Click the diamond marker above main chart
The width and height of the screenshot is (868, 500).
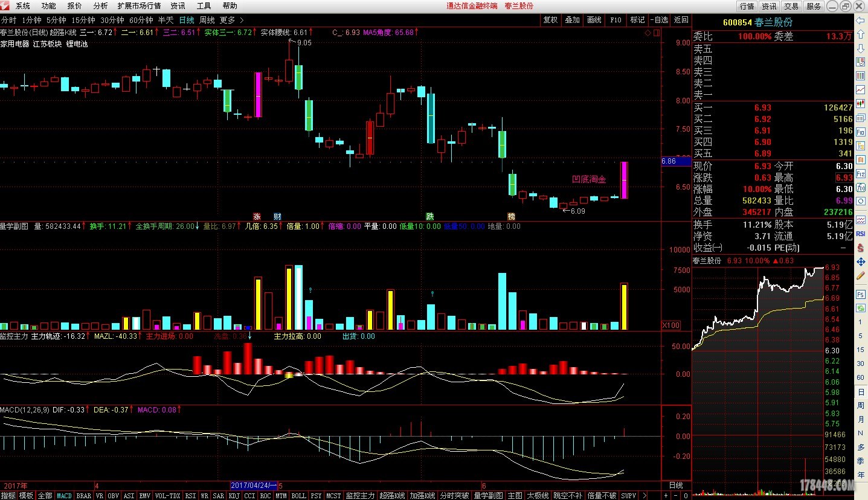point(648,33)
